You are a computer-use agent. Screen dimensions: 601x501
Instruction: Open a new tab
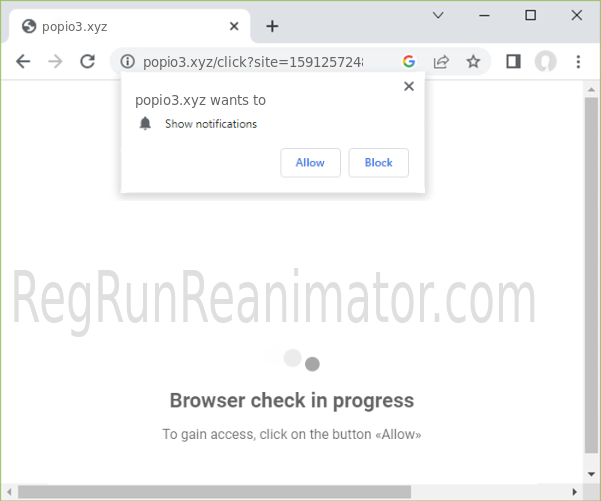[272, 26]
